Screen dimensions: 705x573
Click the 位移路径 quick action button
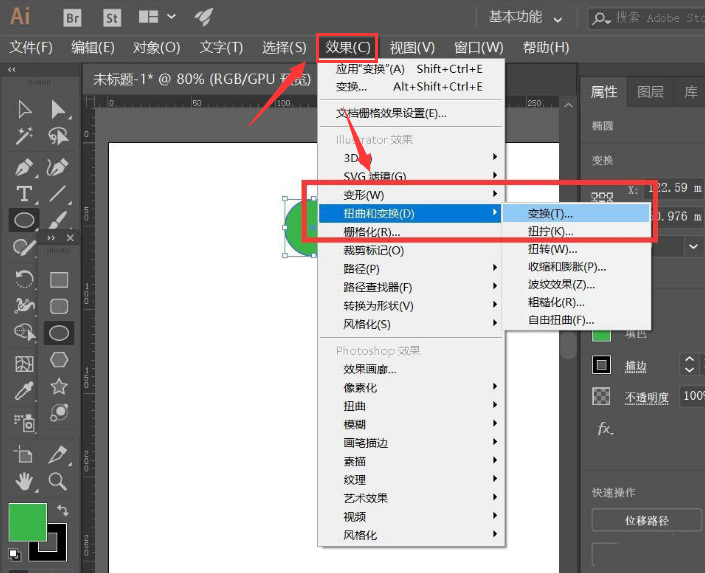click(647, 520)
